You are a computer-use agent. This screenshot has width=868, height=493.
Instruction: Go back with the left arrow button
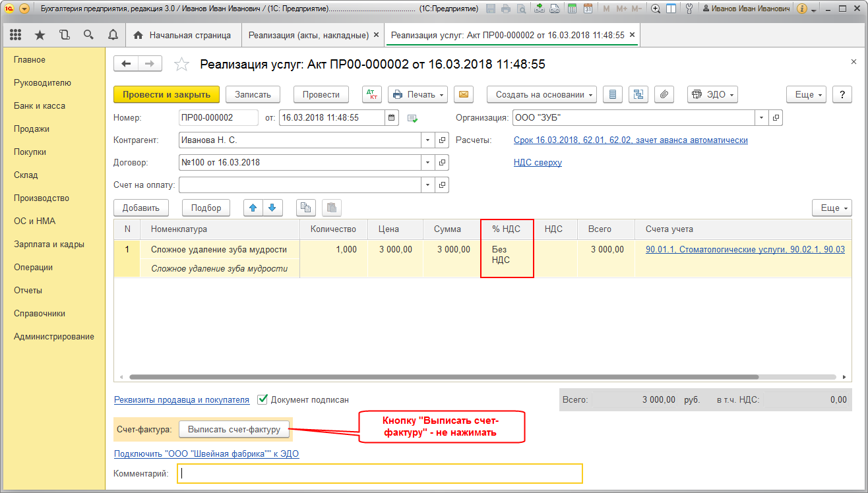coord(126,64)
